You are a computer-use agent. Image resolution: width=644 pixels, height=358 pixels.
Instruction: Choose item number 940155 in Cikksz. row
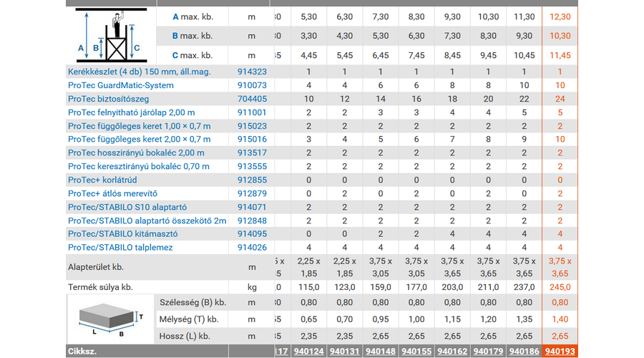(416, 352)
